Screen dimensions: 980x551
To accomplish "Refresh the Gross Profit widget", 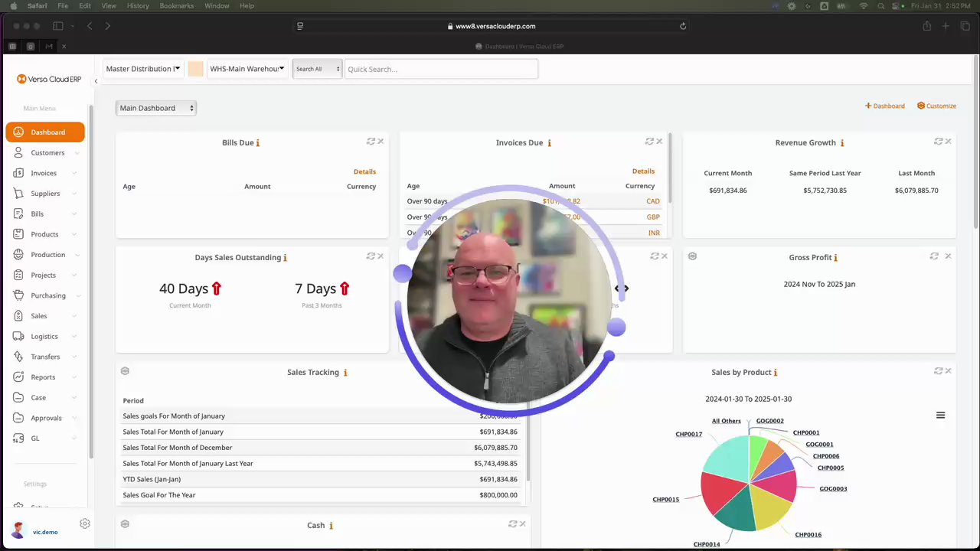I will [x=934, y=256].
